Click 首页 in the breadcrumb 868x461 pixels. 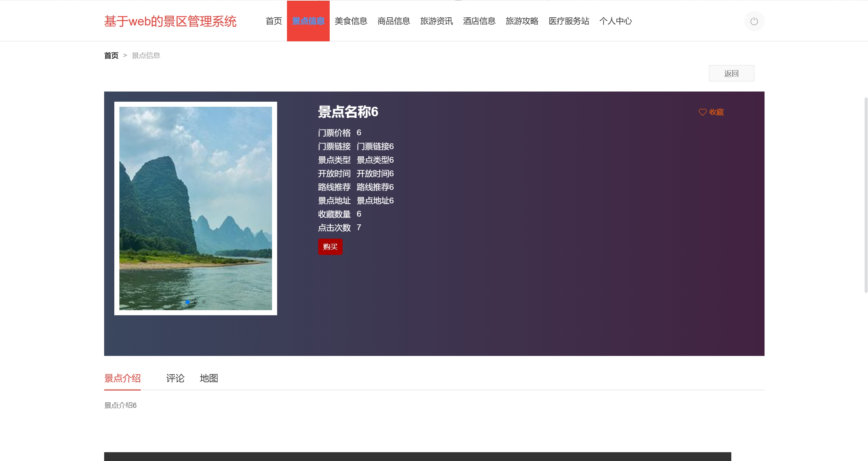[x=111, y=56]
